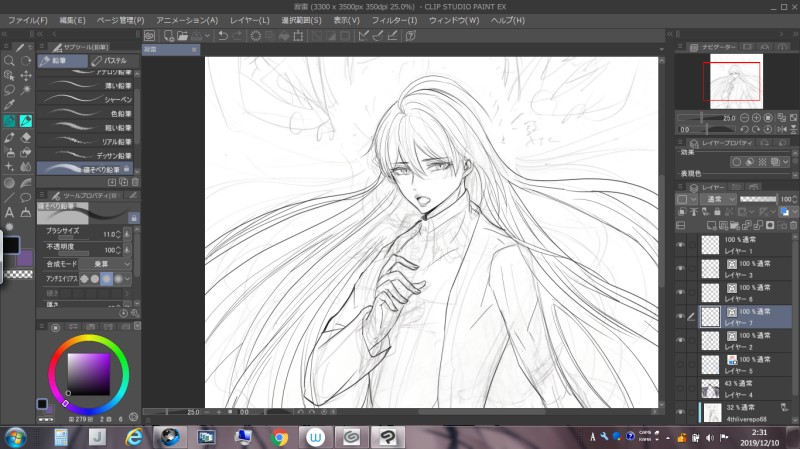The image size is (800, 449).
Task: Adjust the layer opacity slider
Action: pyautogui.click(x=758, y=199)
